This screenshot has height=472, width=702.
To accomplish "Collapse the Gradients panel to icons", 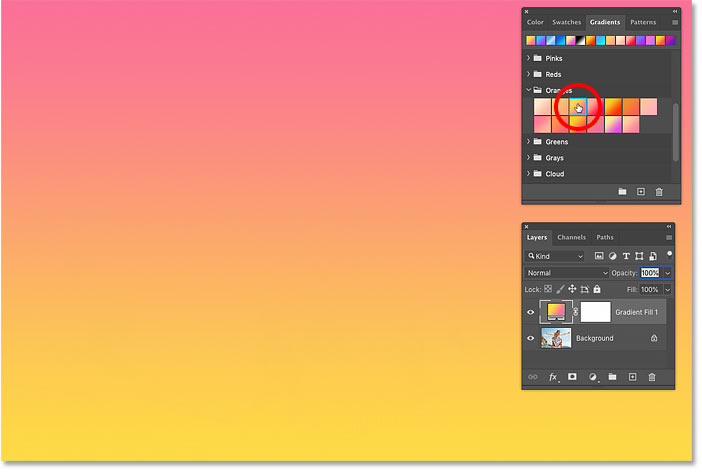I will point(675,11).
